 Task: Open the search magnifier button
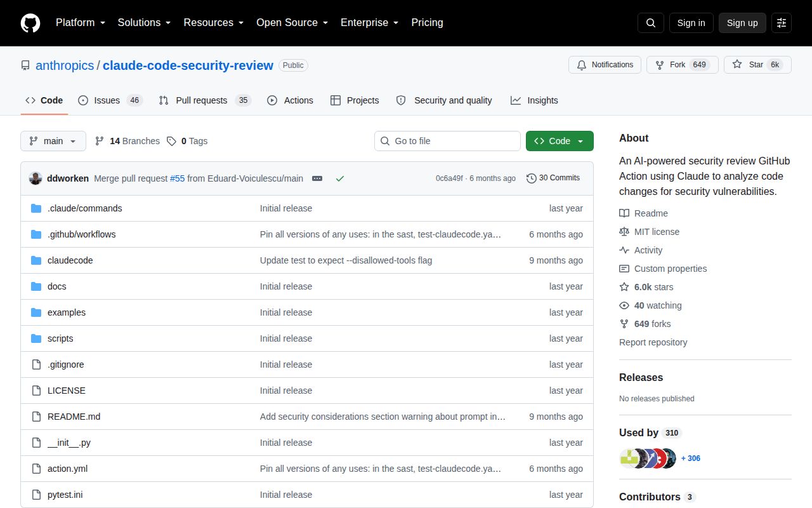click(651, 23)
